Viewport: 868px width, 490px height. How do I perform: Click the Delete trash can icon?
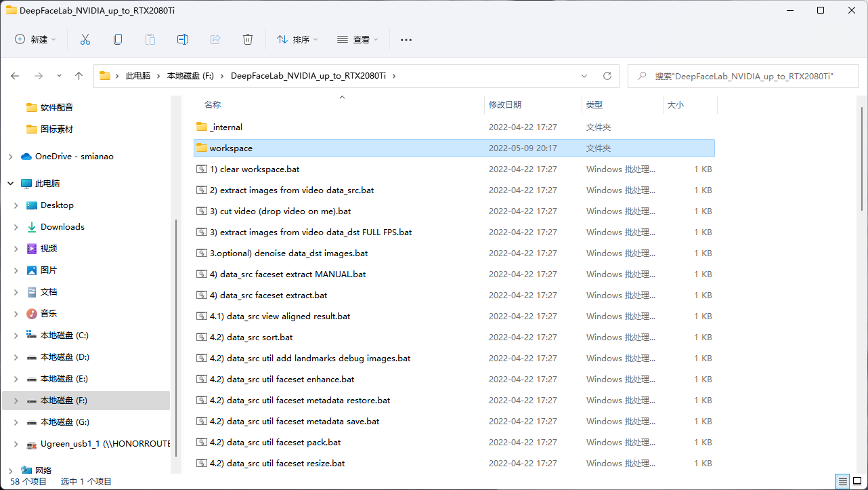(248, 39)
